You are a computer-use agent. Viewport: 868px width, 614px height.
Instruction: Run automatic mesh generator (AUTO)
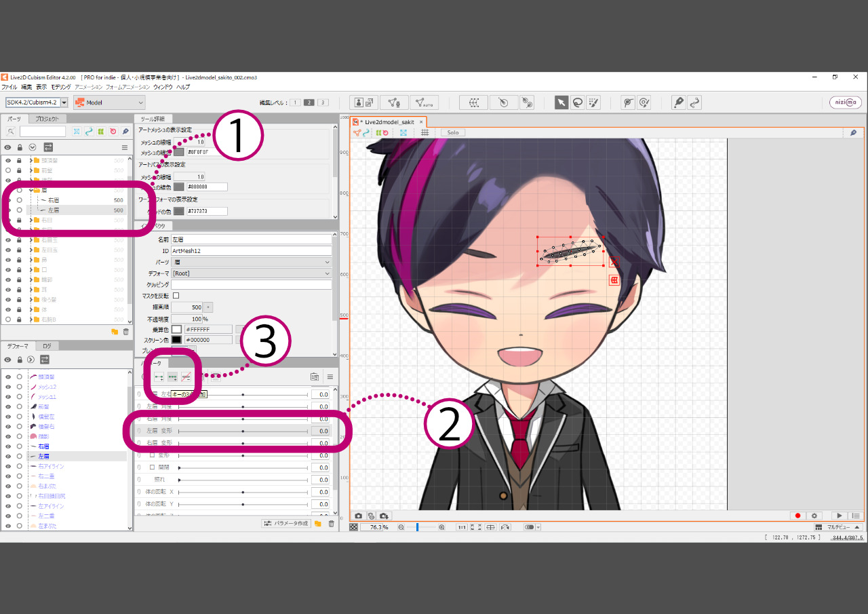point(425,102)
